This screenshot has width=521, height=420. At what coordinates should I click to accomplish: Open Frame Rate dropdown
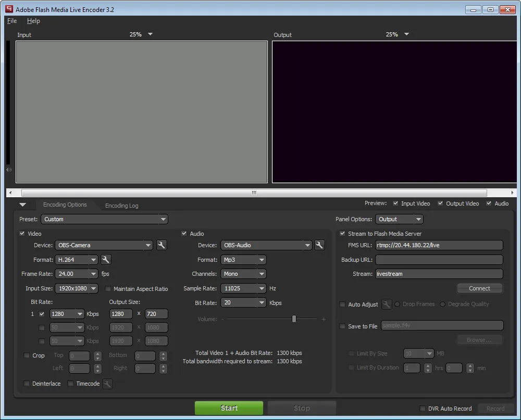click(77, 274)
